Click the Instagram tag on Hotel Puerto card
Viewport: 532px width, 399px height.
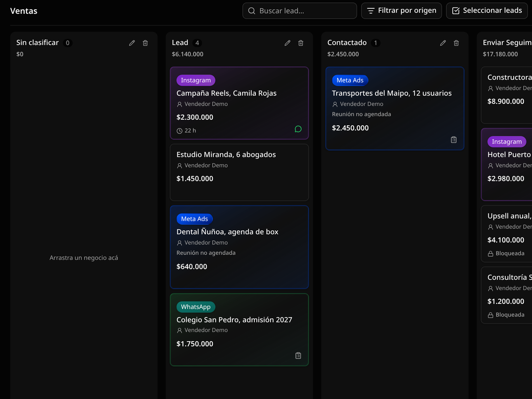pyautogui.click(x=507, y=142)
